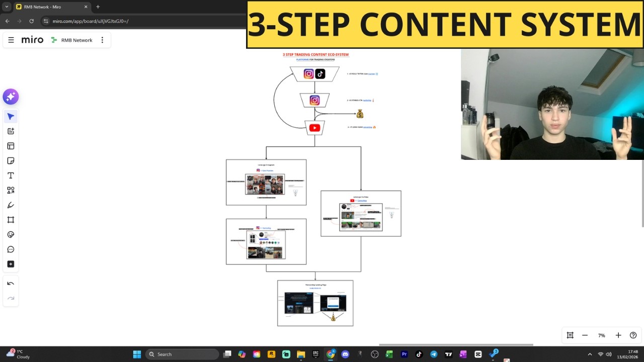644x362 pixels.
Task: Select the Mentorship Landing Page frame
Action: [x=315, y=303]
